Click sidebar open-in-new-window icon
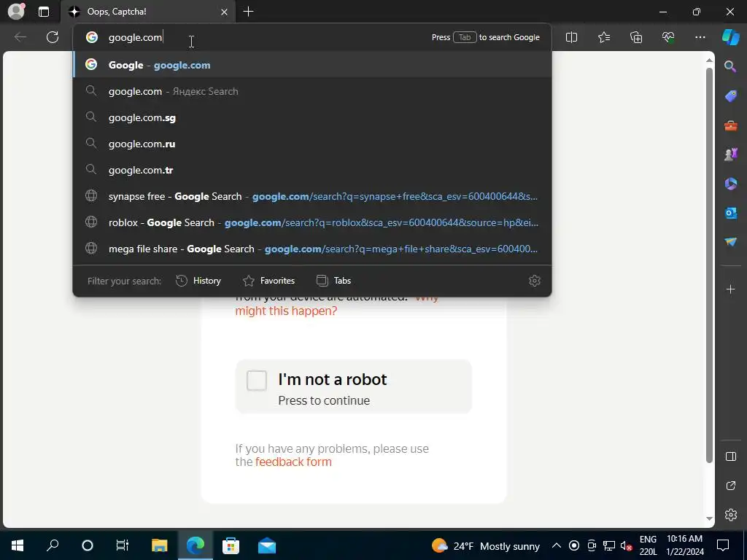The height and width of the screenshot is (560, 747). (x=730, y=485)
